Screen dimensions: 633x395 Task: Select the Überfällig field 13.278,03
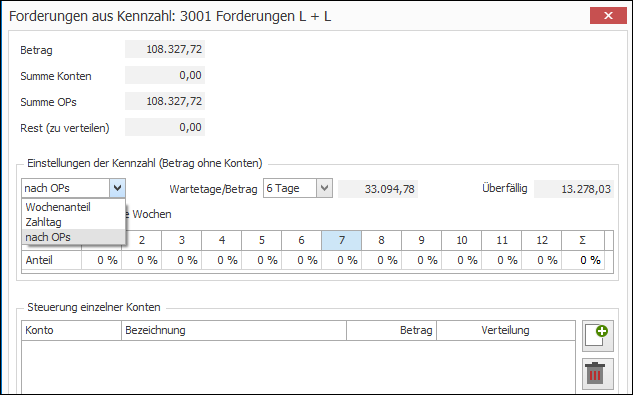pyautogui.click(x=574, y=189)
